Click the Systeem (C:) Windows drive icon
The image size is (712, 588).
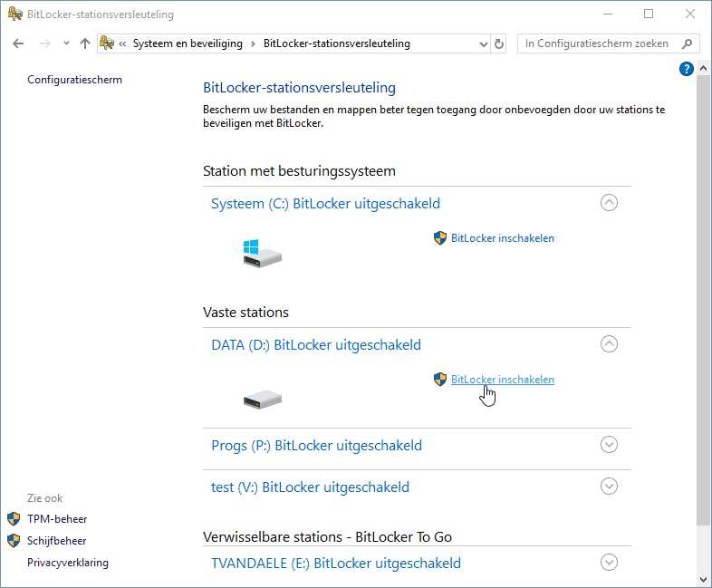coord(262,253)
